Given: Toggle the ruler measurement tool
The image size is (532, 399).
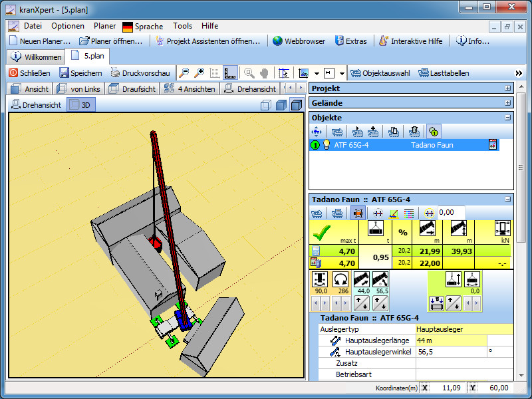Looking at the screenshot, I should tap(231, 73).
